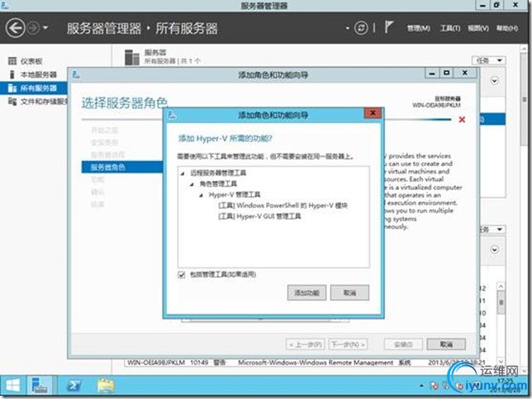Toggle the 包括管理工具(如果适用) checkbox
Image resolution: width=532 pixels, height=399 pixels.
(182, 274)
